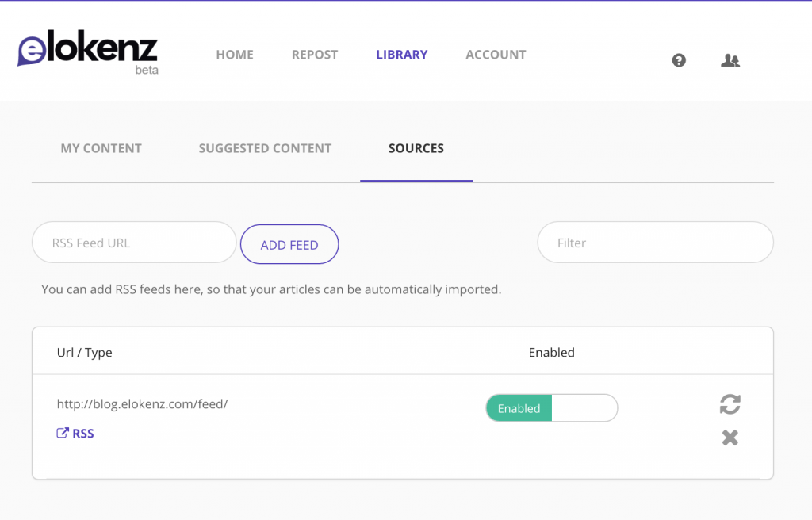The width and height of the screenshot is (812, 520).
Task: Open the help question mark icon
Action: [x=678, y=60]
